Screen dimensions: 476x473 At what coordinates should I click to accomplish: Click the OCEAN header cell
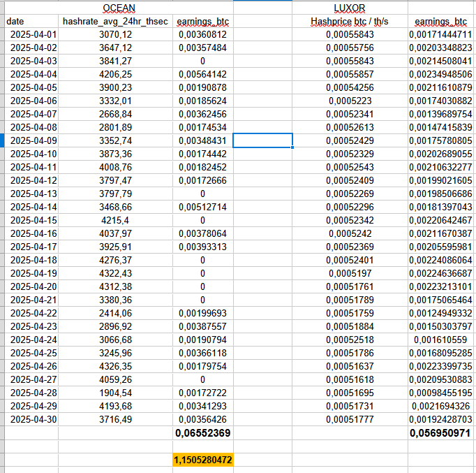point(119,8)
